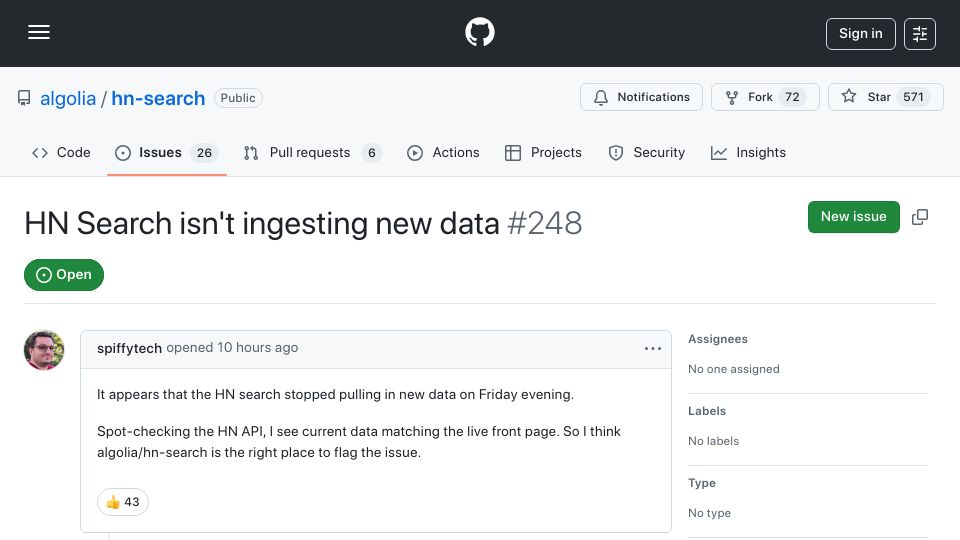Open the Security tab
Viewport: 960px width, 540px height.
pyautogui.click(x=647, y=152)
